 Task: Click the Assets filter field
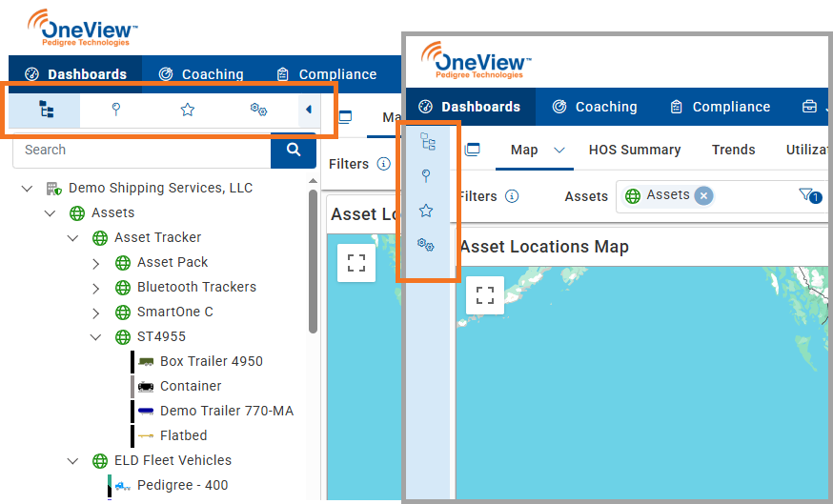point(721,196)
